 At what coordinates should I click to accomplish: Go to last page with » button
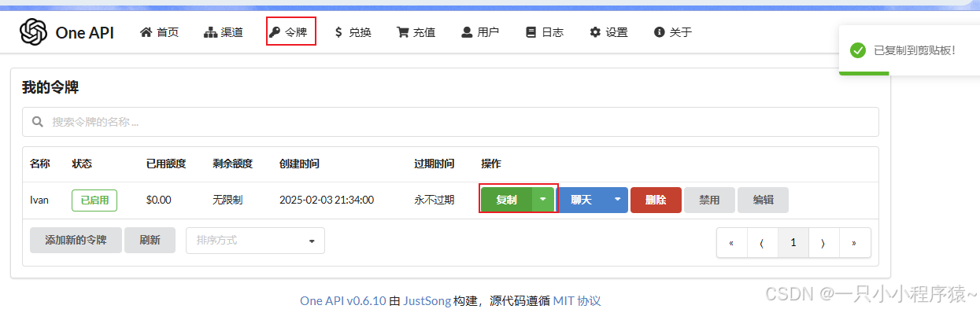point(855,243)
